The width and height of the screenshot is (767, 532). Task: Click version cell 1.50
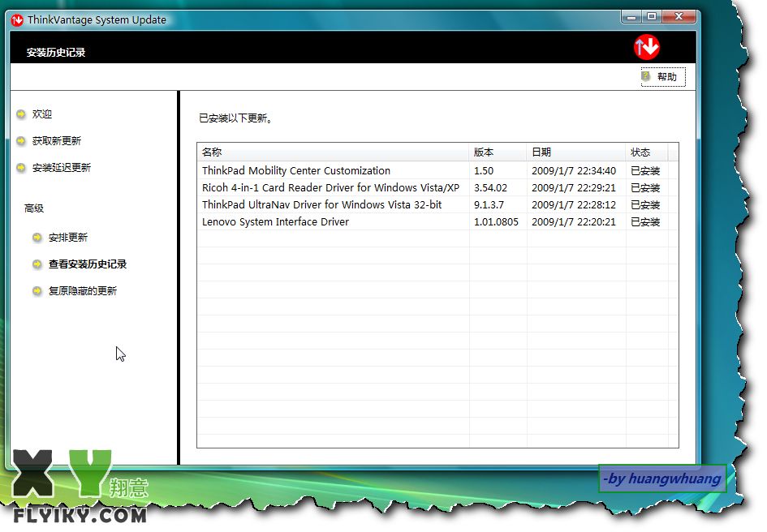[484, 171]
